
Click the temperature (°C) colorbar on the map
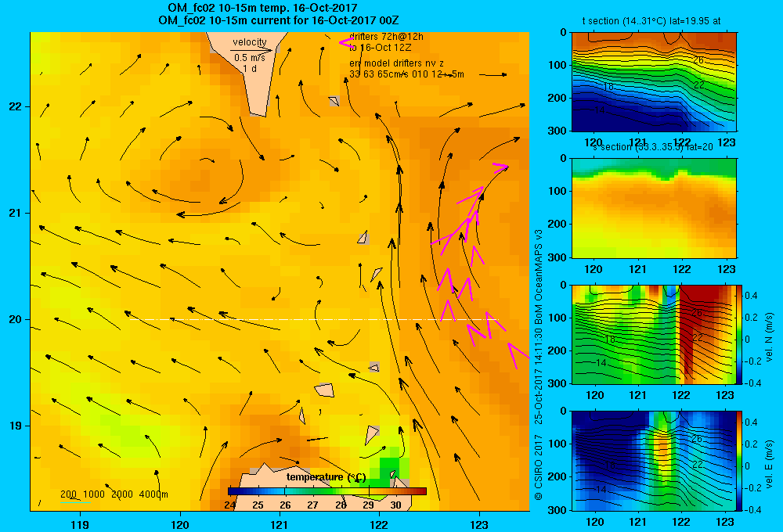pyautogui.click(x=327, y=491)
